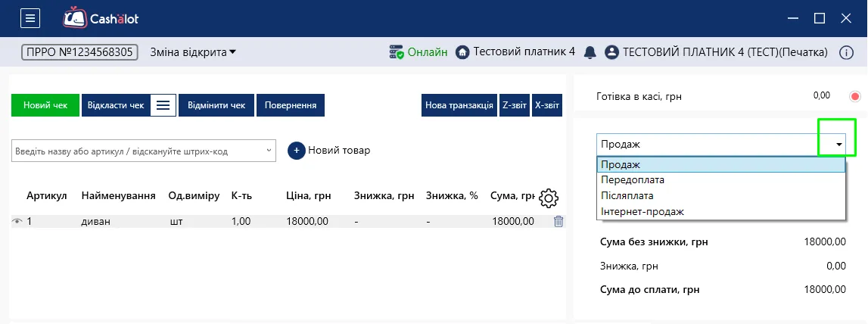Click Сума без знижки, грн label
This screenshot has height=324, width=868.
point(654,242)
